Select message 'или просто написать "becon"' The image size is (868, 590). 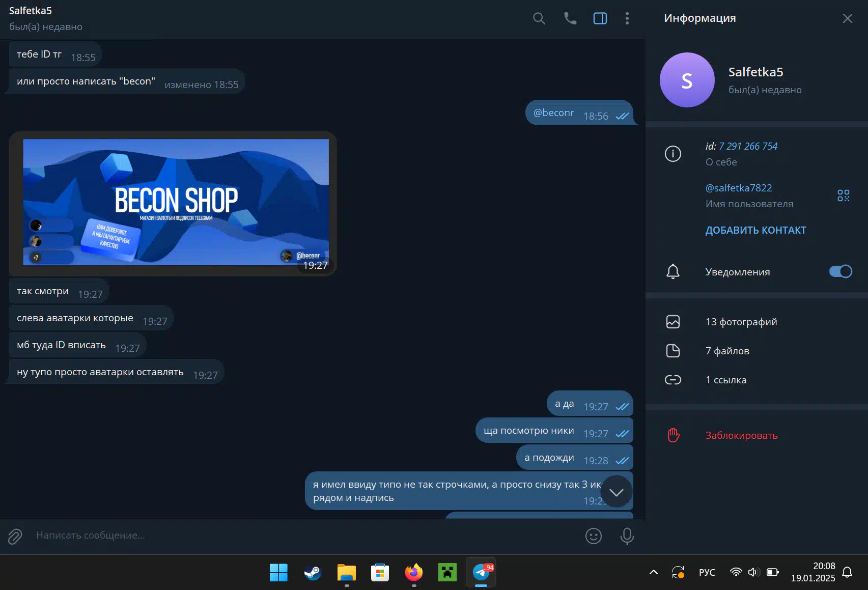pyautogui.click(x=127, y=81)
